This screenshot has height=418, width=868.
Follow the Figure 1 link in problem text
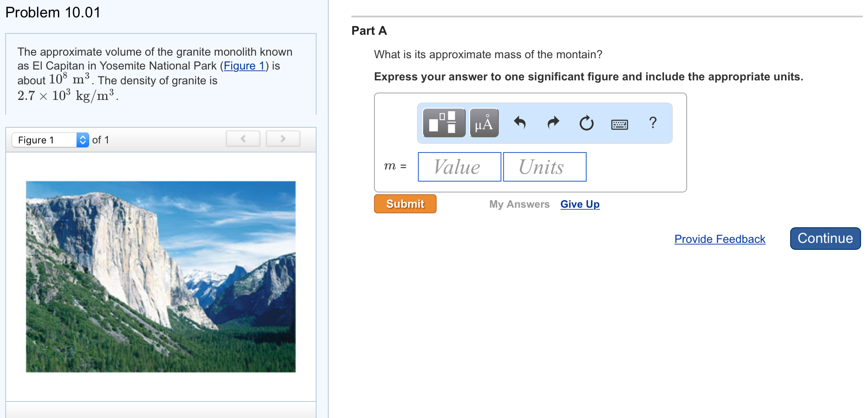coord(244,66)
